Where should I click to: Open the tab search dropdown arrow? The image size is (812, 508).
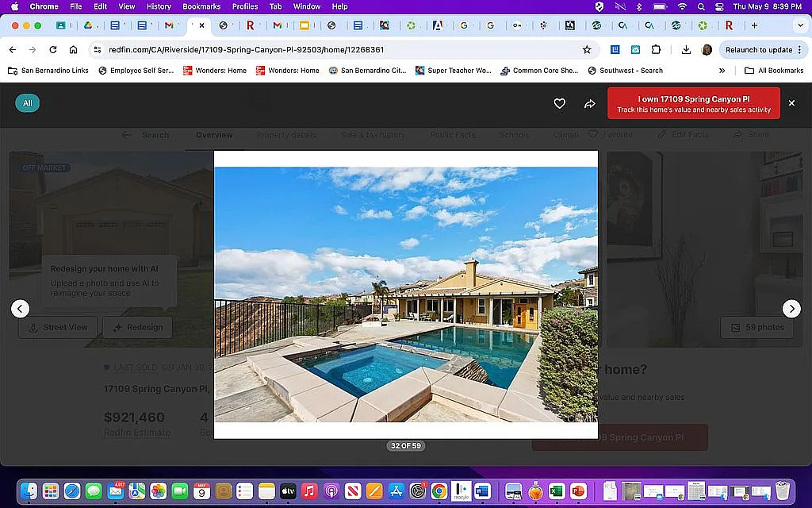799,25
